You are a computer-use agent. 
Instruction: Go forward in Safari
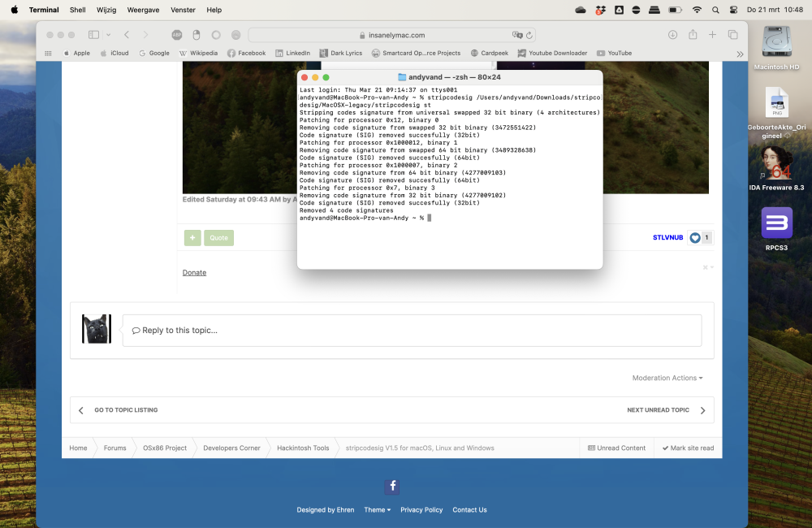(145, 35)
